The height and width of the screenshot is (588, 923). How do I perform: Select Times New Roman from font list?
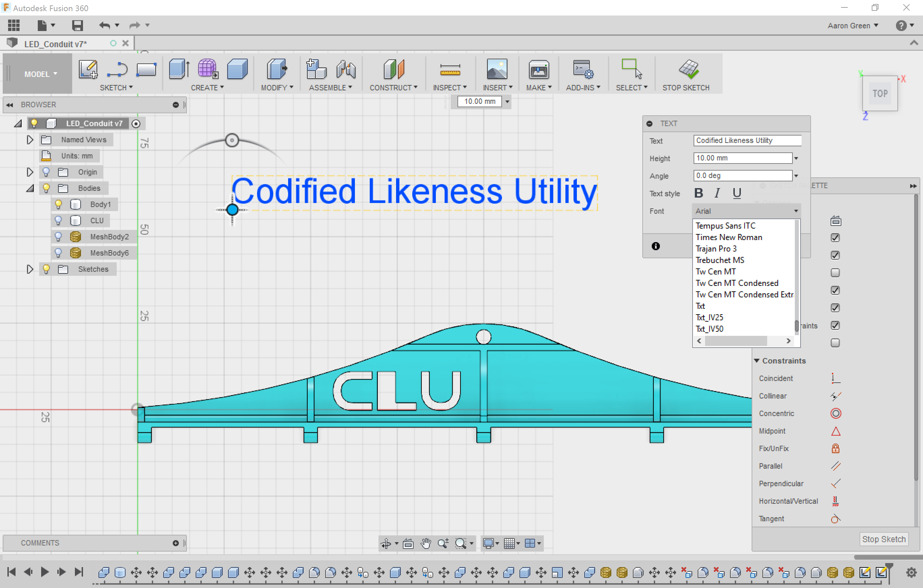728,237
